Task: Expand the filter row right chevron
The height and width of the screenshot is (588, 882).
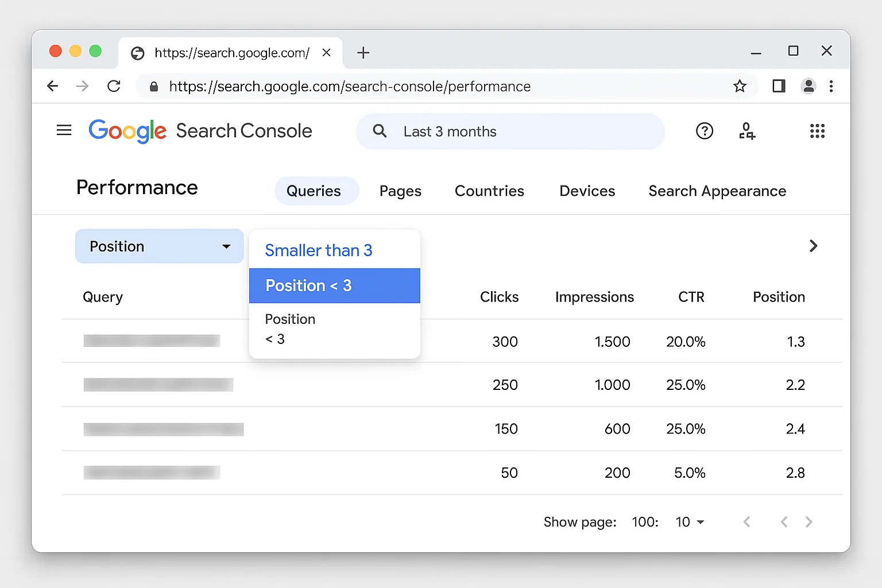Action: point(813,246)
